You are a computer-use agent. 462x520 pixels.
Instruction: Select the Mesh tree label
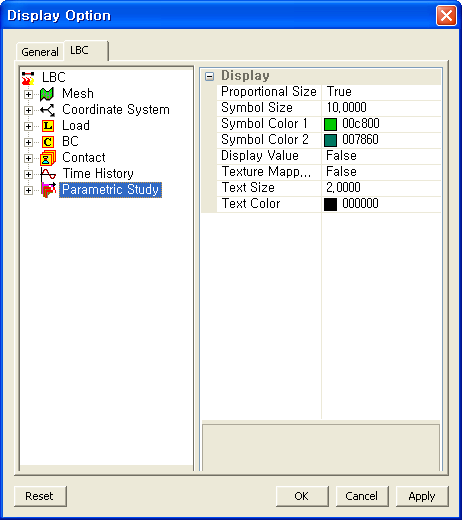[x=78, y=94]
